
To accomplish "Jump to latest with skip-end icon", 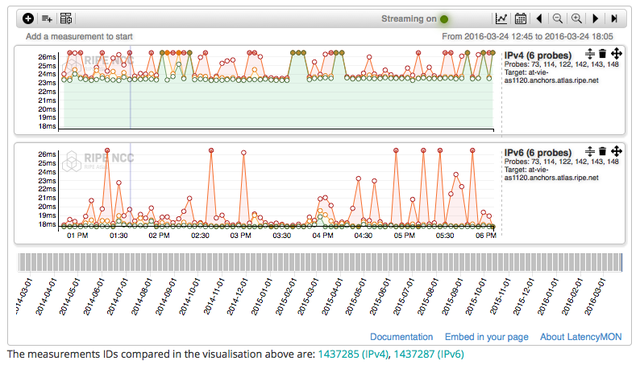I will (614, 18).
